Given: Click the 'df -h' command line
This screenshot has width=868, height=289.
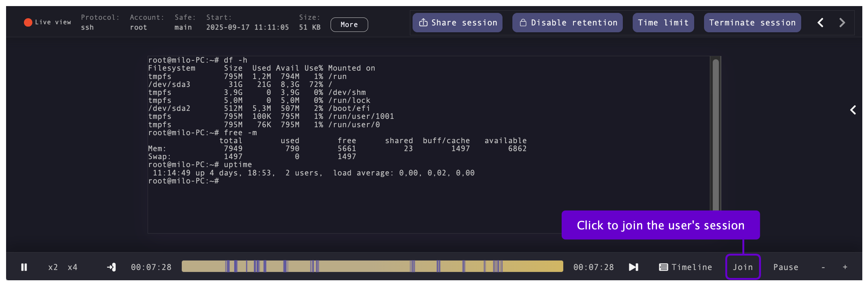Looking at the screenshot, I should coord(198,60).
